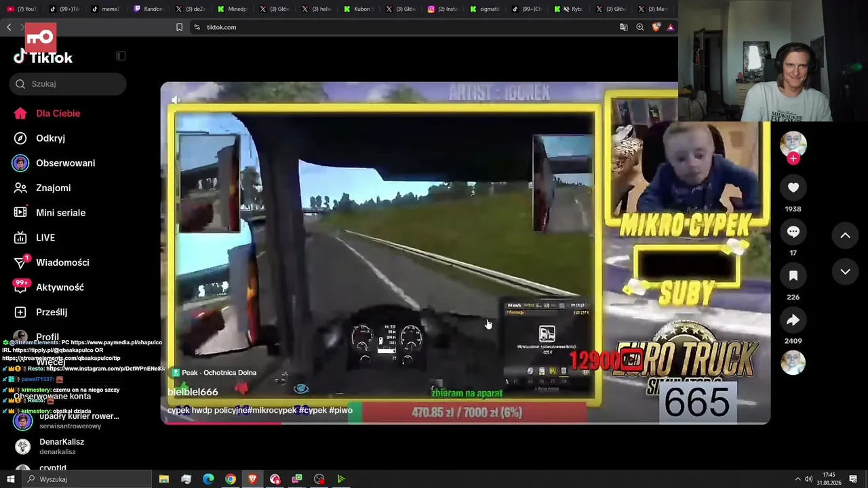Click the Wyszukaj taskbar search box

click(88, 479)
